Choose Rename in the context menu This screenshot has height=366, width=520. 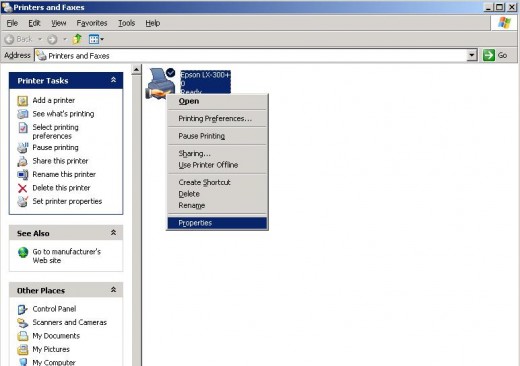[x=217, y=206]
